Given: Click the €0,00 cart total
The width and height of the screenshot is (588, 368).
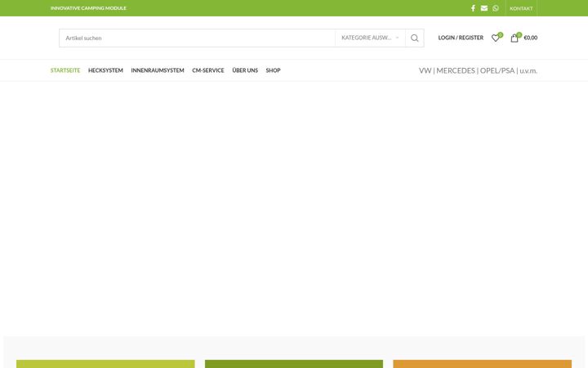Looking at the screenshot, I should coord(531,38).
